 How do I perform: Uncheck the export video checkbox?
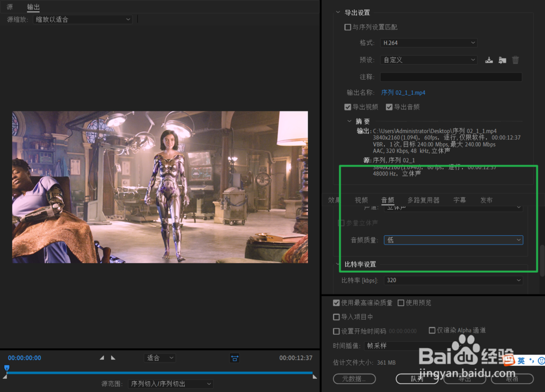(x=348, y=107)
